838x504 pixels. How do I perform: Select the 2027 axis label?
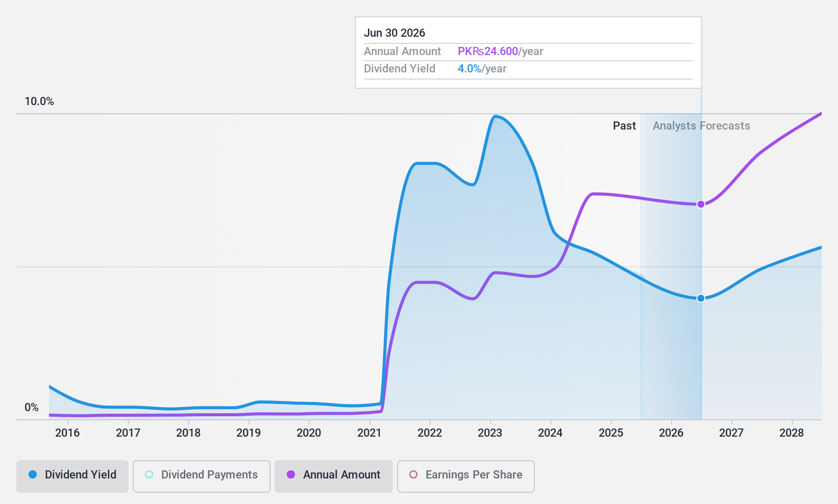coord(731,433)
